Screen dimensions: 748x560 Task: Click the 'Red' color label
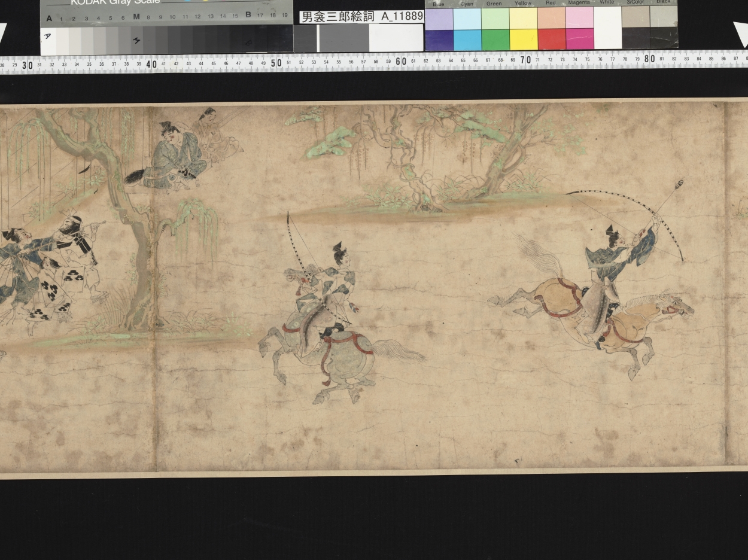point(551,4)
